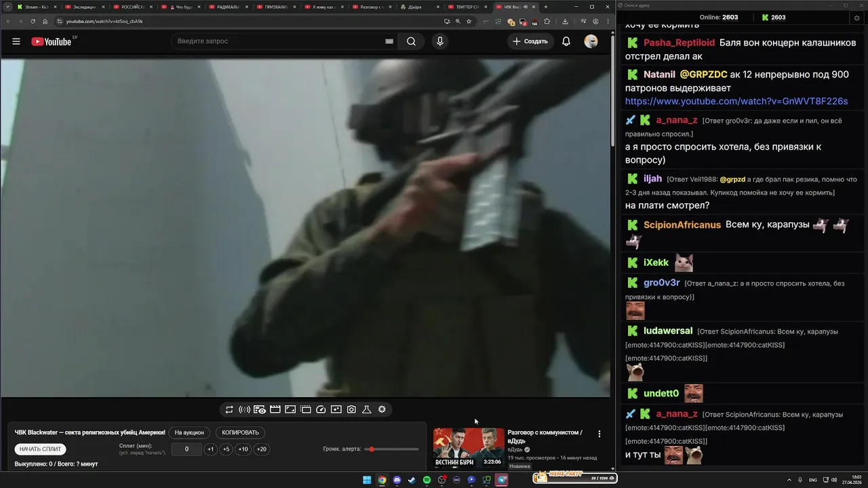Toggle the loop icon in player toolbar
The image size is (868, 488).
pyautogui.click(x=229, y=409)
